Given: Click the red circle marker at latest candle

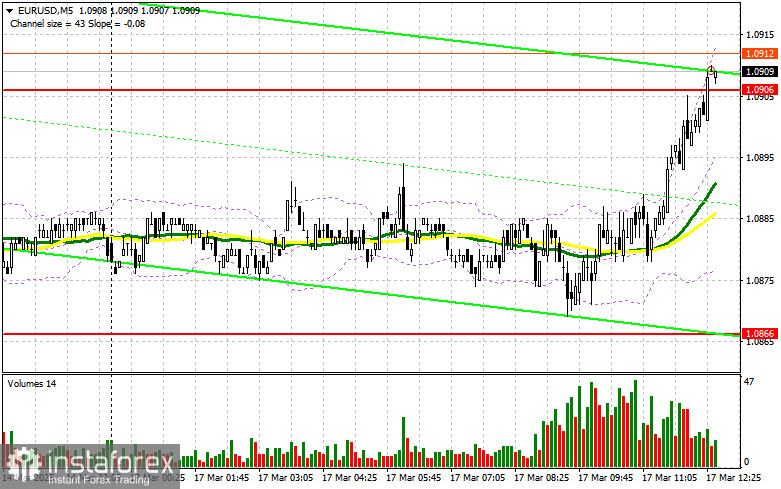Looking at the screenshot, I should click(711, 70).
